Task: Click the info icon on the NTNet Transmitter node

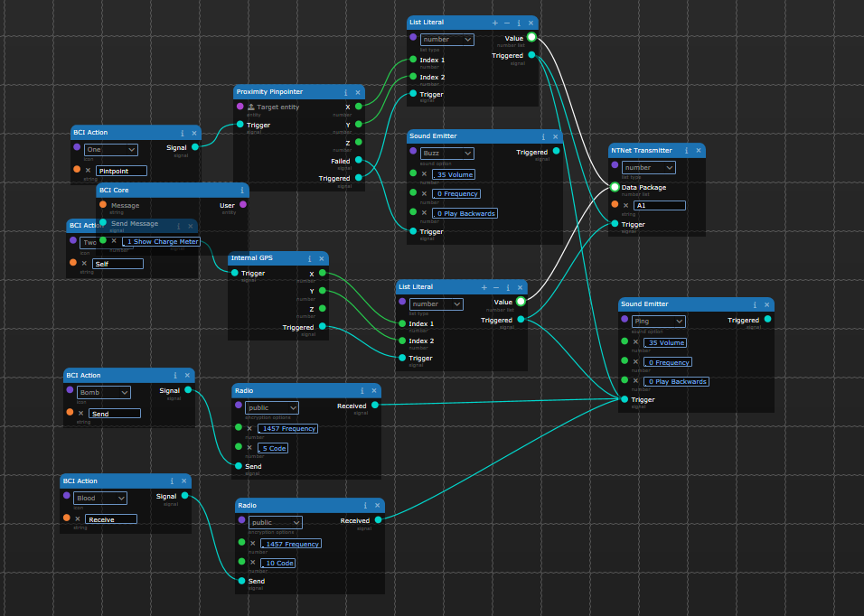Action: point(685,150)
